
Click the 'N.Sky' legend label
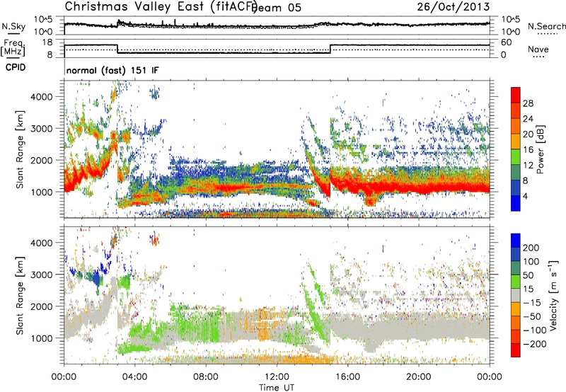[x=13, y=26]
